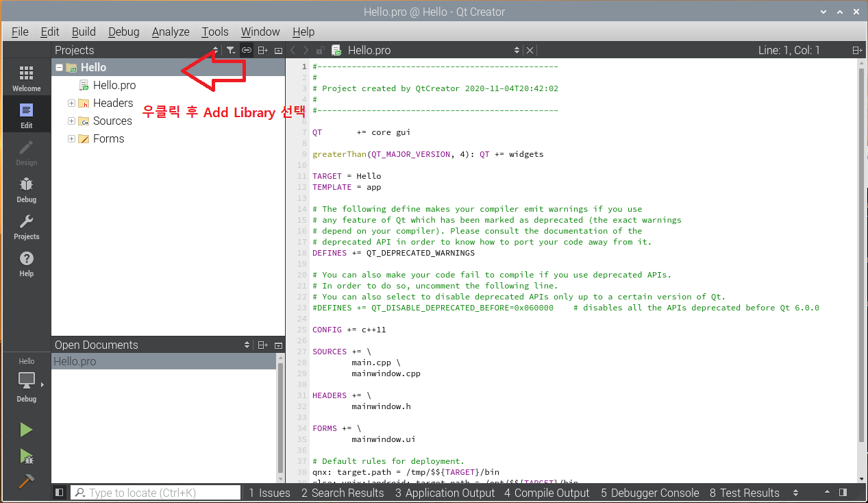Expand the Sources folder
868x503 pixels.
pyautogui.click(x=71, y=121)
